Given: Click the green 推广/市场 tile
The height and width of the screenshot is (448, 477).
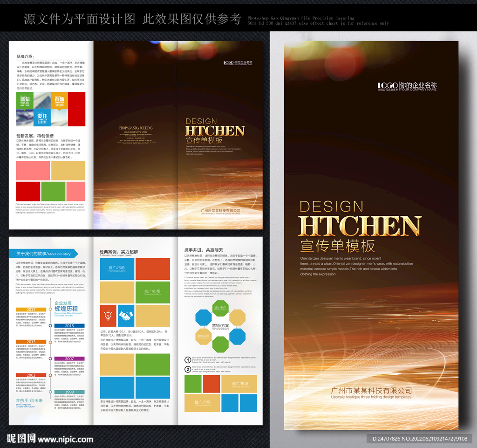Looking at the screenshot, I should pos(153,292).
